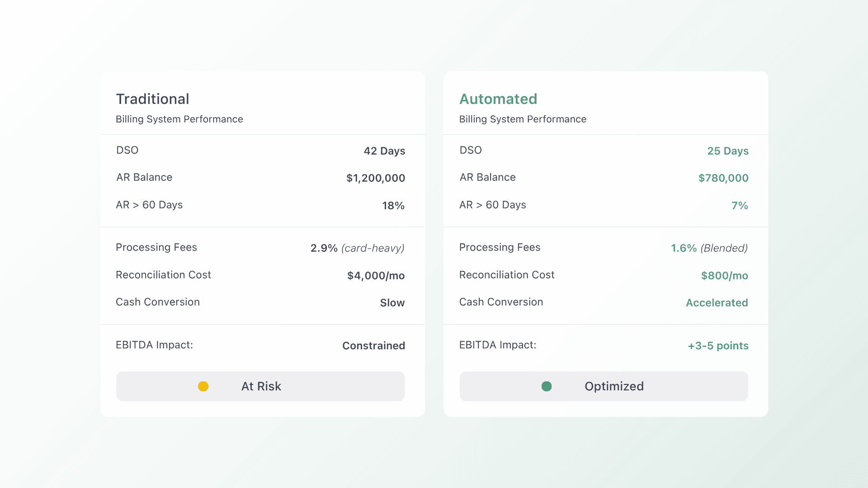Click the $4,000/mo reconciliation cost
The height and width of the screenshot is (488, 868).
point(376,276)
